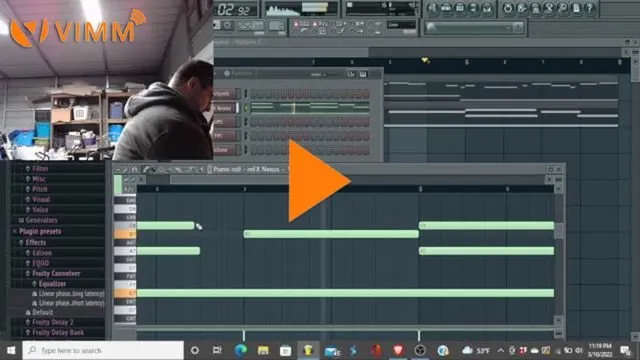Open OBS Studio from the taskbar

pos(420,350)
